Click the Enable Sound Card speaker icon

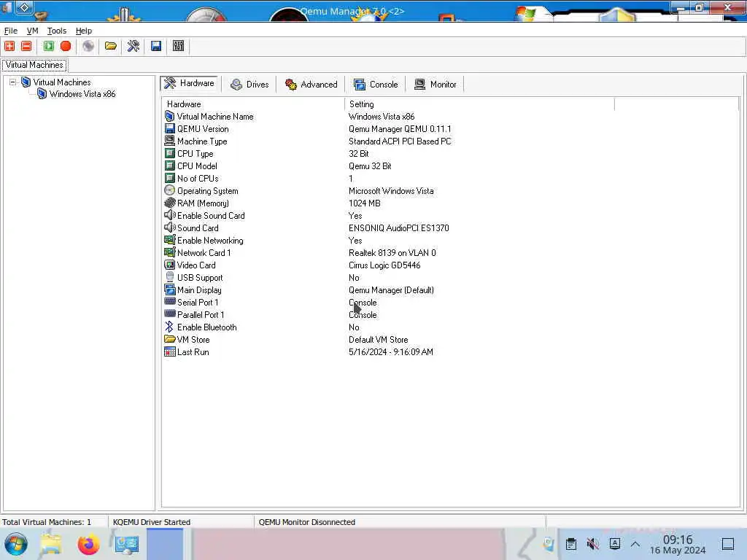pos(169,215)
